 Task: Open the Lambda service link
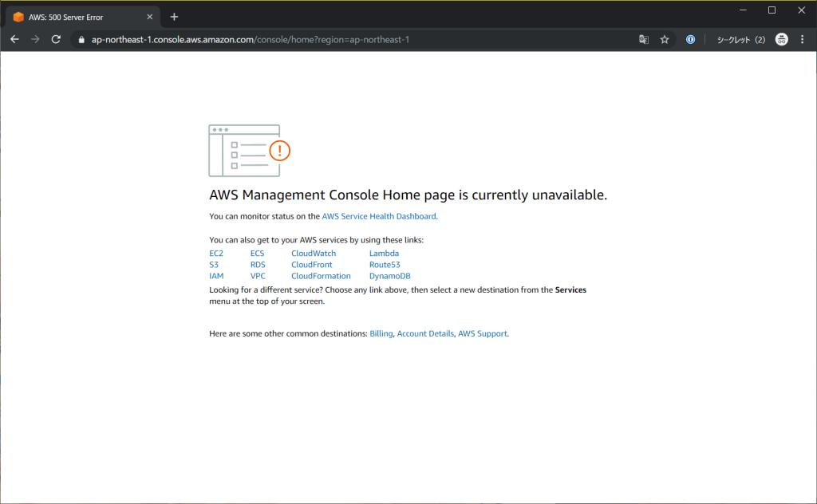point(384,253)
